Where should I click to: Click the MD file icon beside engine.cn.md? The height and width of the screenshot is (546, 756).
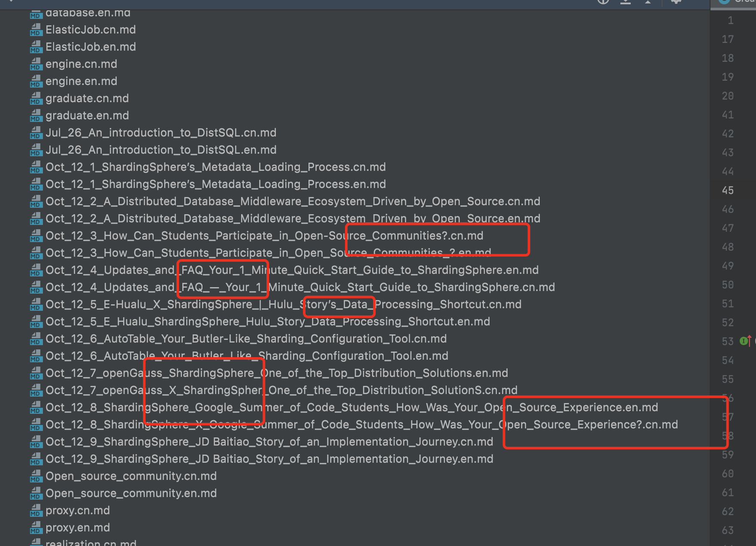coord(36,64)
